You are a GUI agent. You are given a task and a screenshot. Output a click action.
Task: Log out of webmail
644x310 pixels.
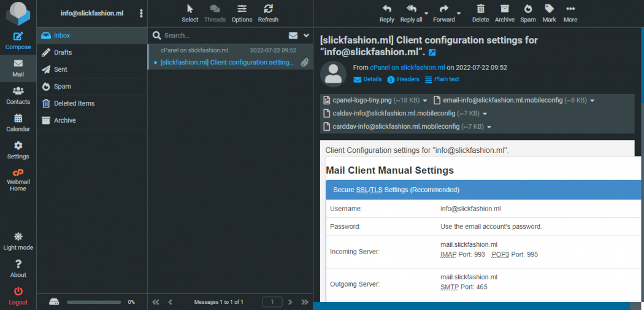pos(18,296)
